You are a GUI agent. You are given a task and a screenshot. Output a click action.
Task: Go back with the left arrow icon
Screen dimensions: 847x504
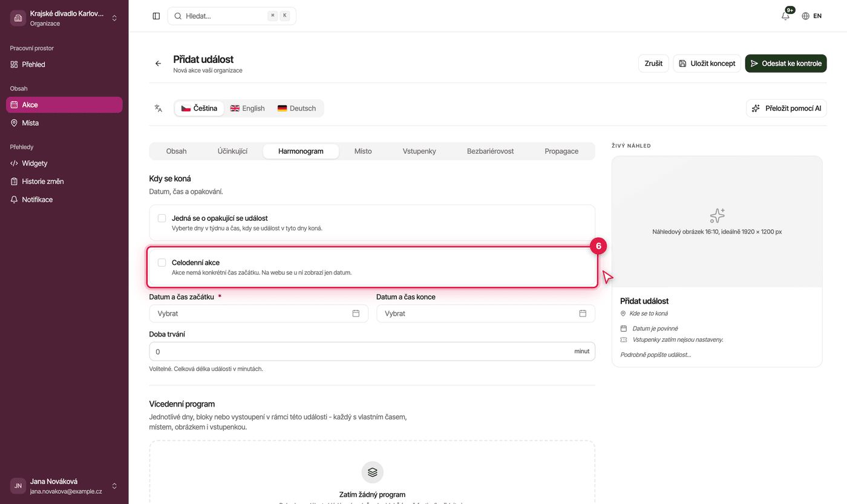point(159,64)
